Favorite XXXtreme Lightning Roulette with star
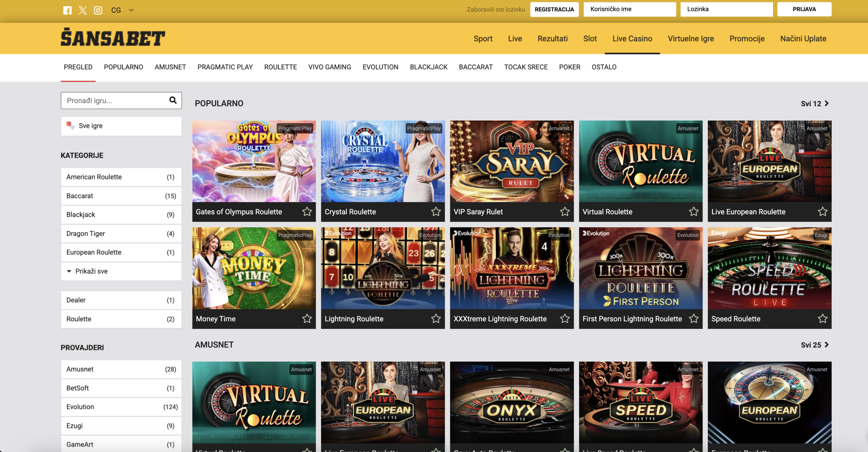Image resolution: width=868 pixels, height=452 pixels. click(565, 319)
